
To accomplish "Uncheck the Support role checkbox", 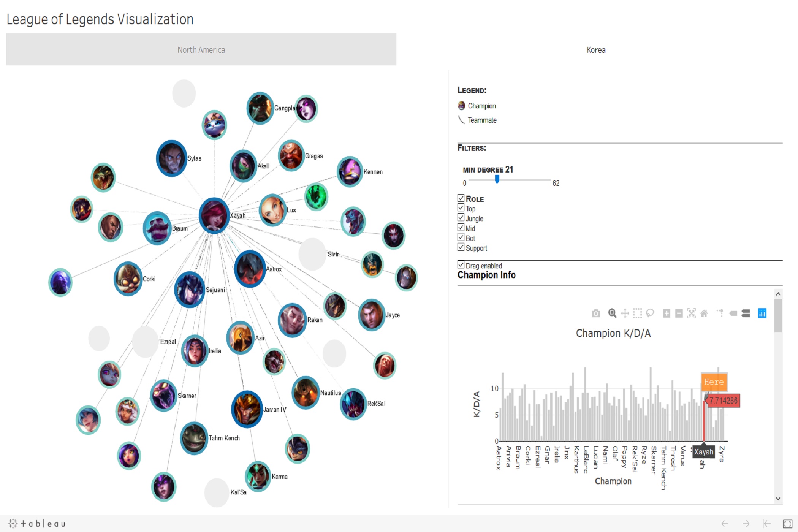I will [461, 247].
